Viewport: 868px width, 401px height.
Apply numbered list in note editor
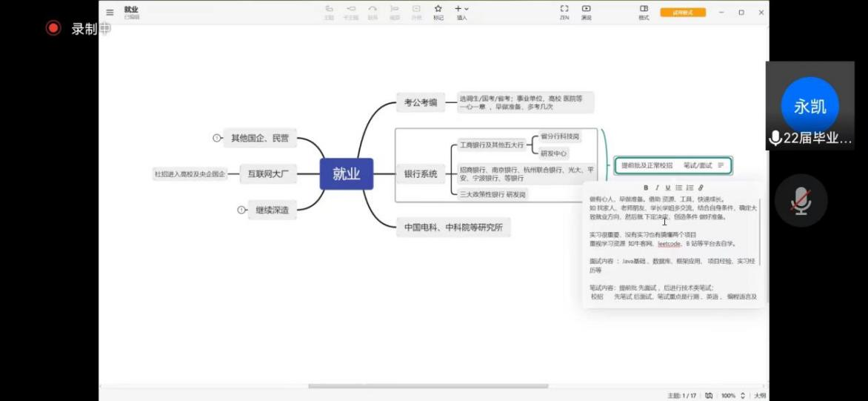[690, 188]
